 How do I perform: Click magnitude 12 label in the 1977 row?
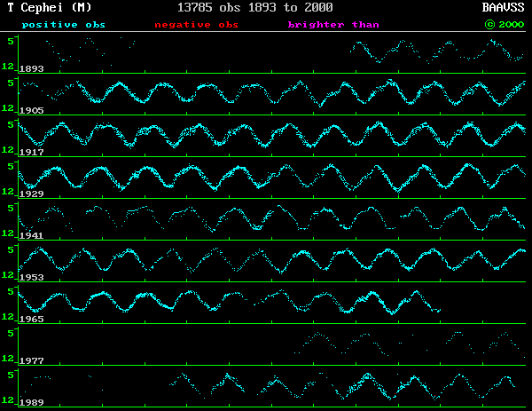[x=8, y=359]
